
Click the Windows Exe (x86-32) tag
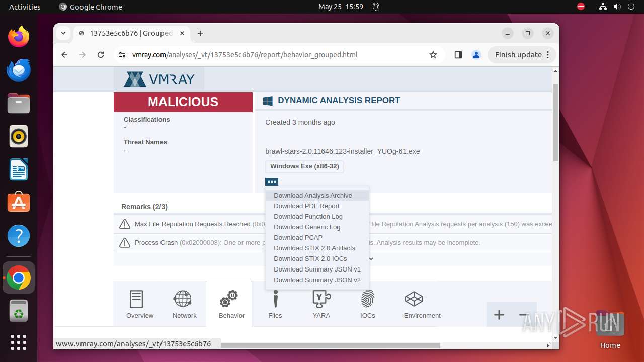(x=304, y=166)
